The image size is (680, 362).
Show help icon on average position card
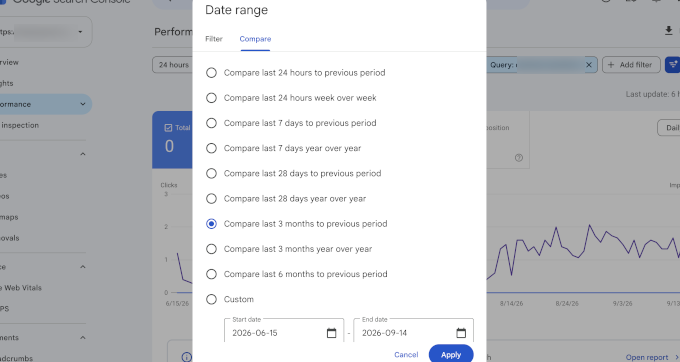pos(519,158)
